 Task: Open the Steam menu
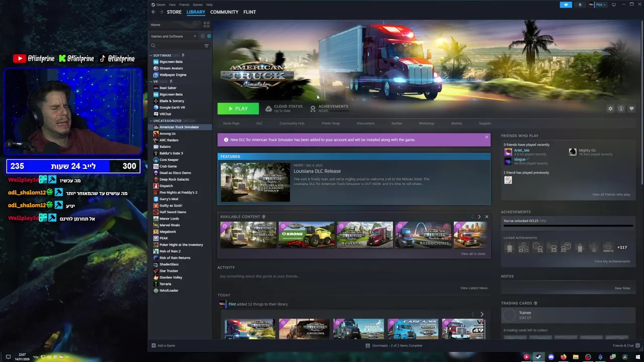click(x=160, y=5)
